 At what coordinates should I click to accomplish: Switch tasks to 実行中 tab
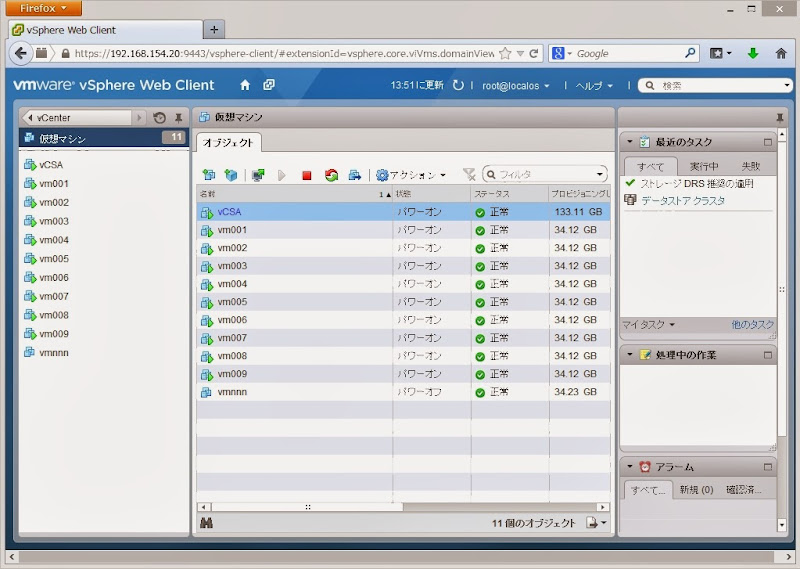[x=704, y=166]
